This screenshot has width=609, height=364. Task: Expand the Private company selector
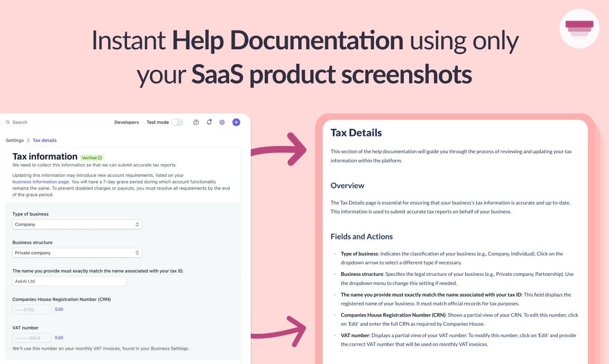137,252
